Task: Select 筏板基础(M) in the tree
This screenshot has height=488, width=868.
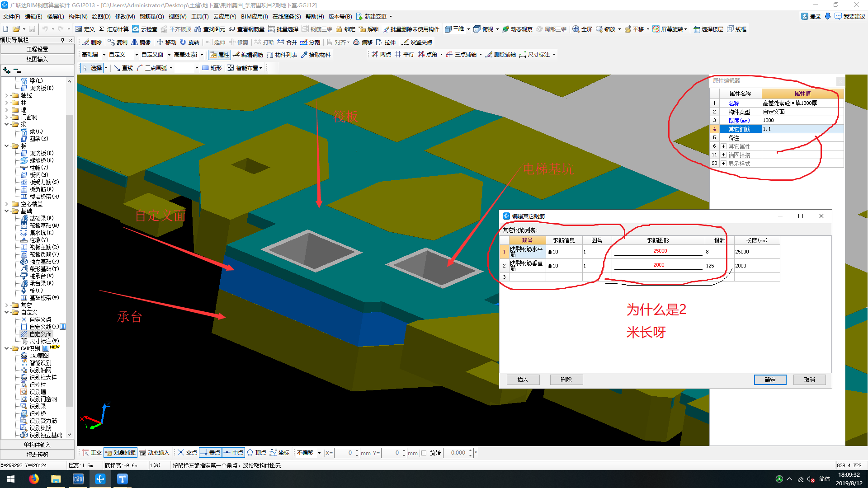Action: click(x=44, y=225)
